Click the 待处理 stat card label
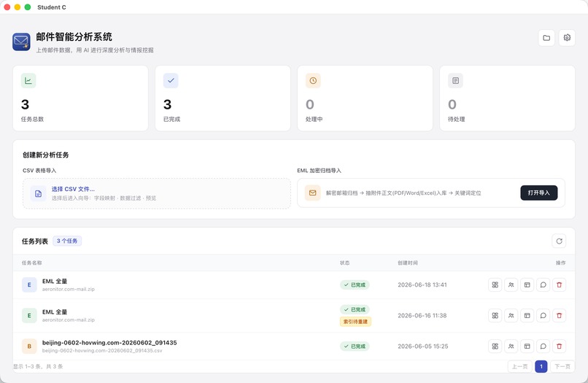The image size is (588, 383). (457, 119)
